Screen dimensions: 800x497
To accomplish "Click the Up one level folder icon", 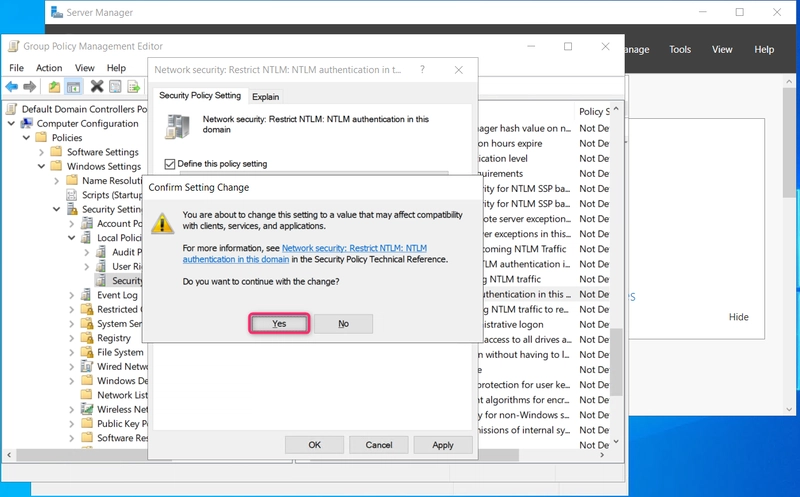I will [x=54, y=87].
